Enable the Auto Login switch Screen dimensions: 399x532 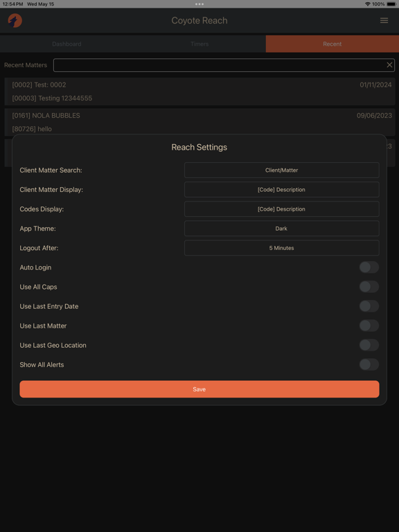369,267
